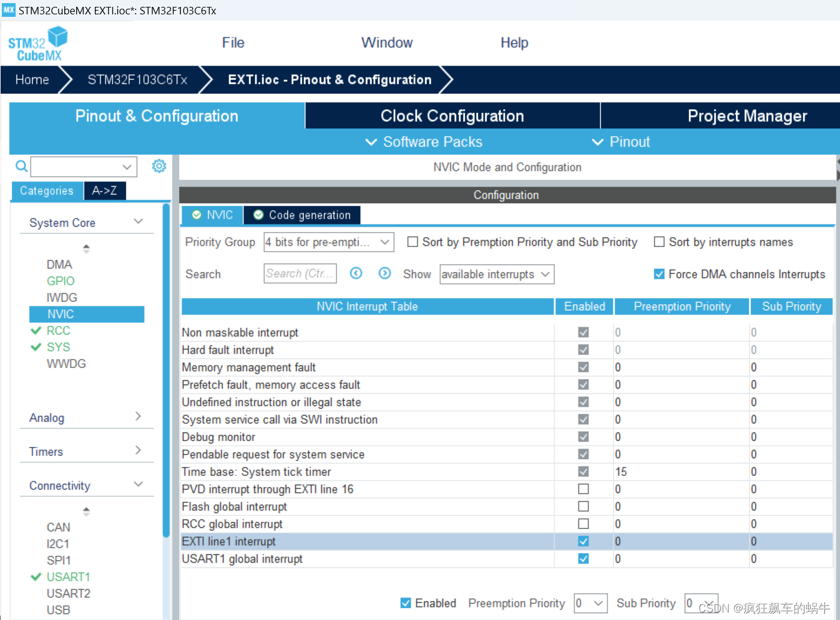Screen dimensions: 840x620
Task: Select the Debug monitor row
Action: coord(507,437)
